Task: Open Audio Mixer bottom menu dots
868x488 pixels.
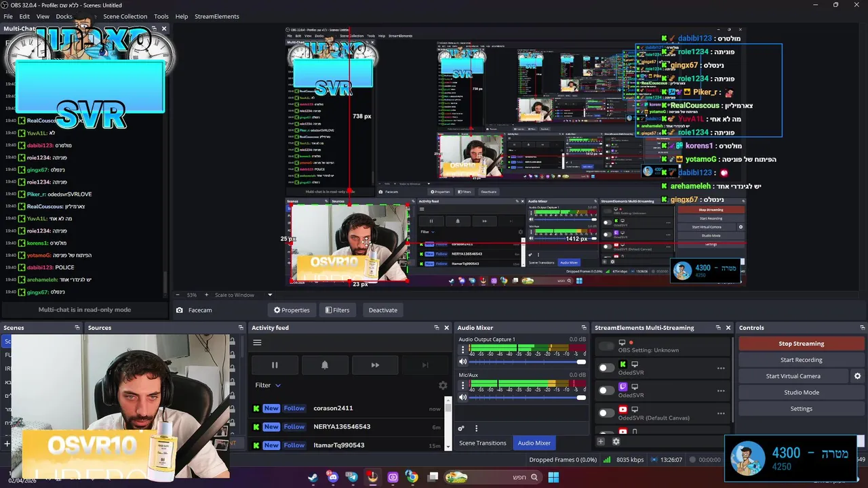Action: coord(476,428)
